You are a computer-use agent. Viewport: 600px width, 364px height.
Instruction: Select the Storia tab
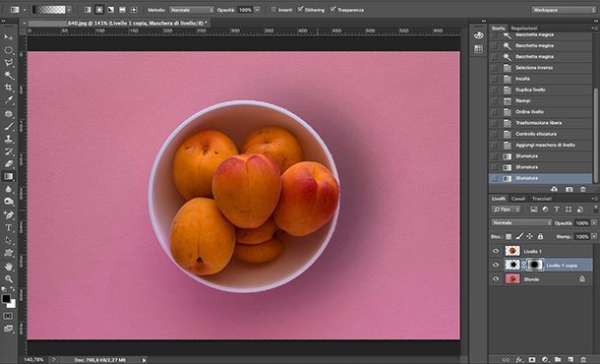pyautogui.click(x=499, y=28)
